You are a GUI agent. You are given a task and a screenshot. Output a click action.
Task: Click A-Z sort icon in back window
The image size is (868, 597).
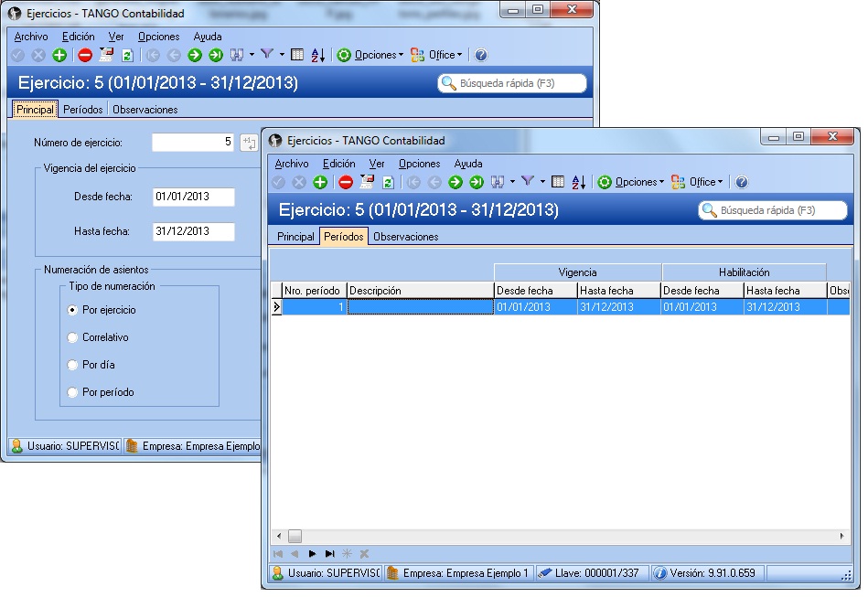click(x=317, y=55)
